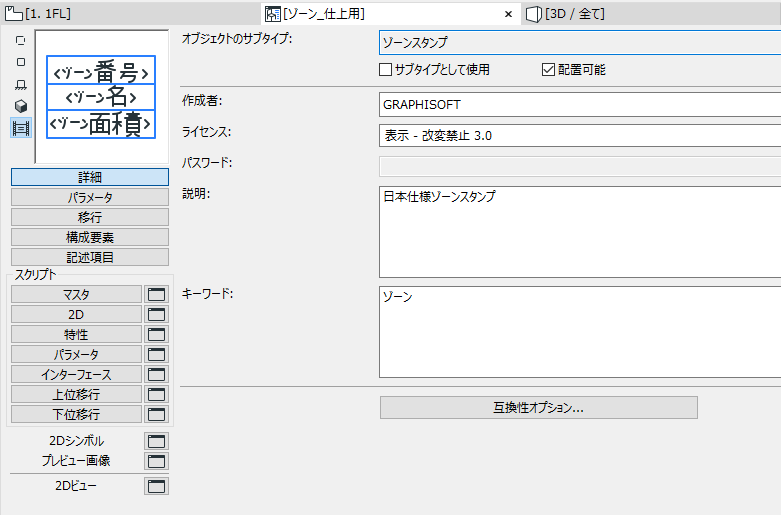Viewport: 781px width, 515px height.
Task: Click the zone stamp preview thumbnail
Action: [x=102, y=97]
